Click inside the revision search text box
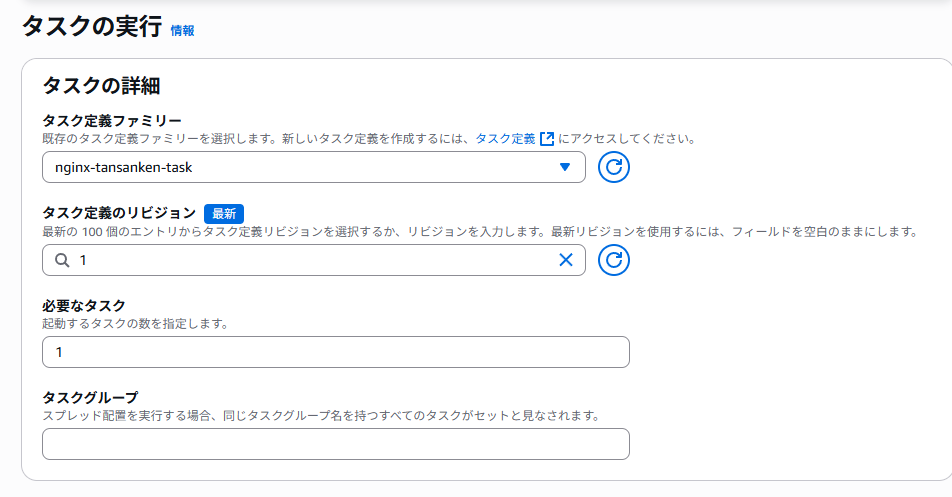This screenshot has width=952, height=497. tap(310, 260)
